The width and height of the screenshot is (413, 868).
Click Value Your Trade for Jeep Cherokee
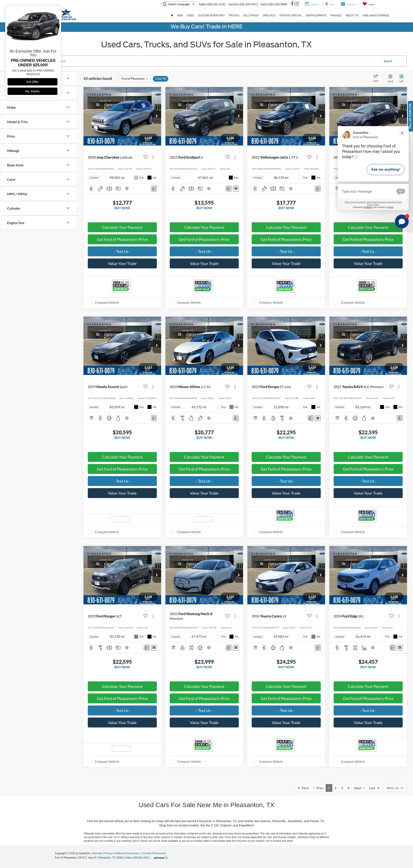click(122, 263)
